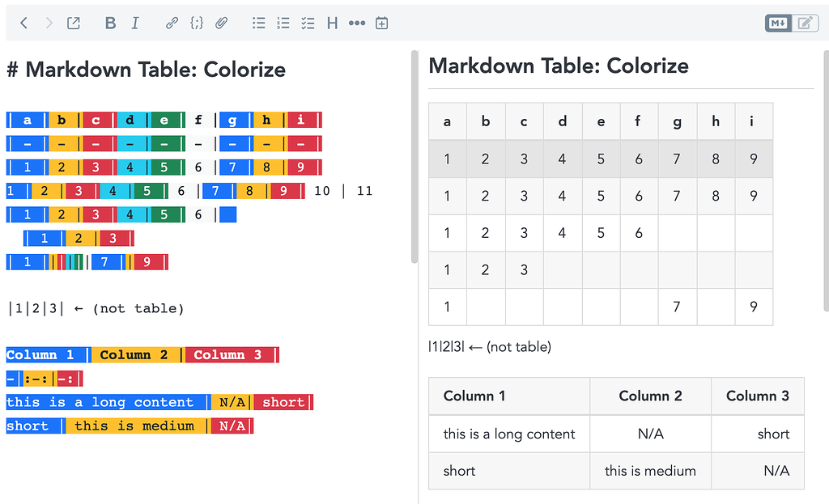The image size is (829, 504).
Task: Click the forward navigation arrow
Action: click(x=49, y=23)
